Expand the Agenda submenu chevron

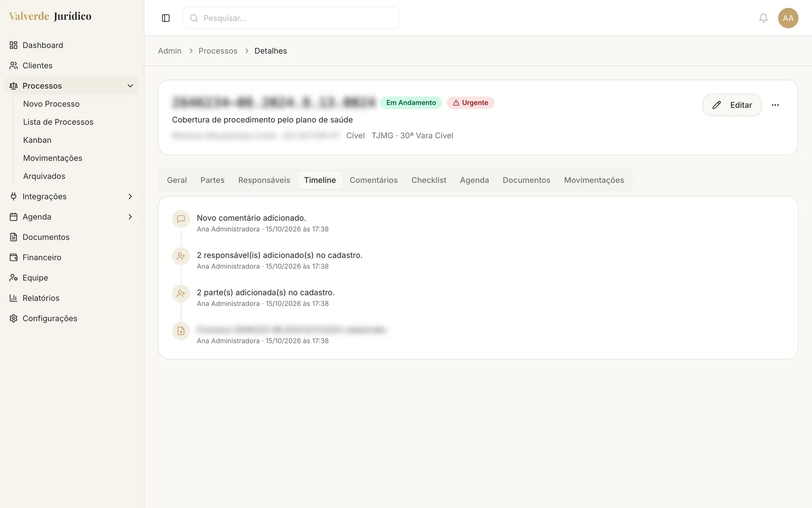130,217
